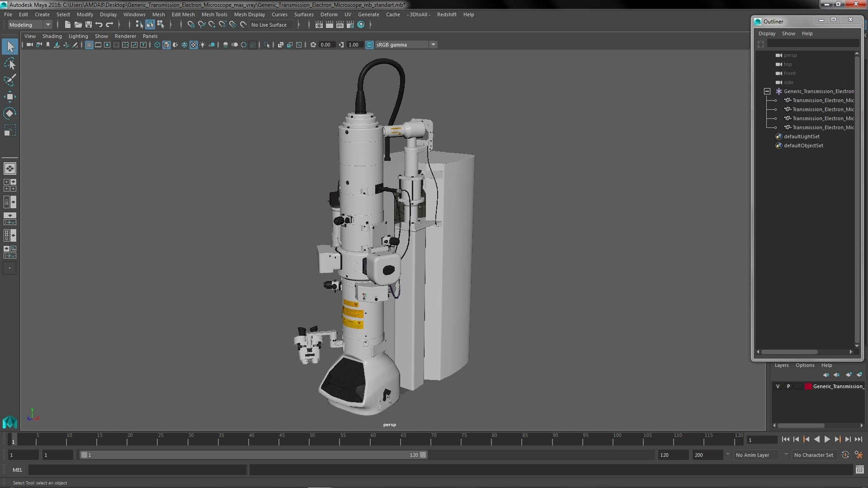The image size is (868, 488).
Task: Toggle textured display in viewport
Action: [193, 45]
